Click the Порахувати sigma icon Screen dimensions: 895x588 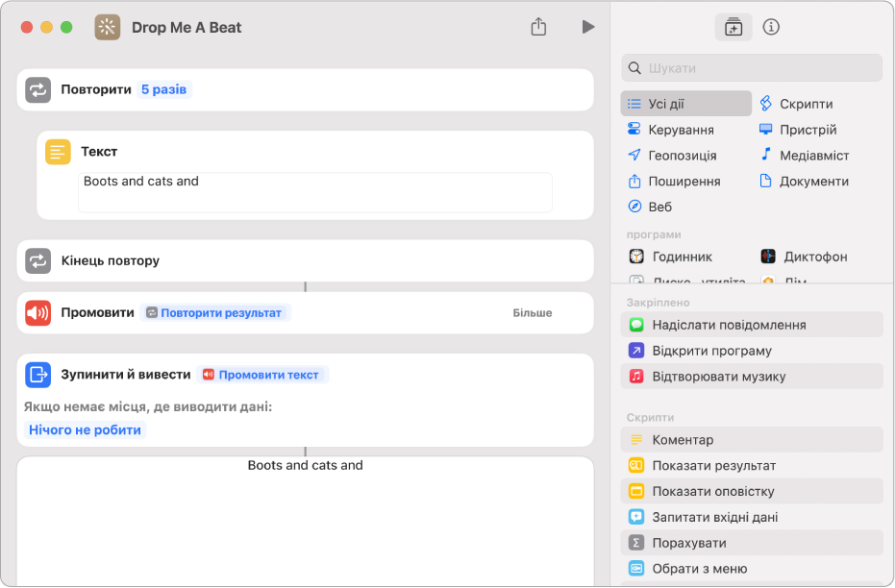coord(635,543)
